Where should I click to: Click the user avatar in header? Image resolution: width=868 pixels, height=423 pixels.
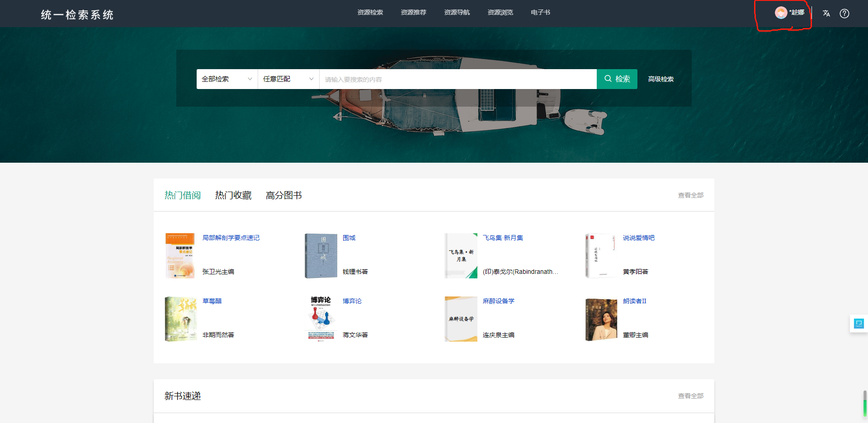(781, 13)
